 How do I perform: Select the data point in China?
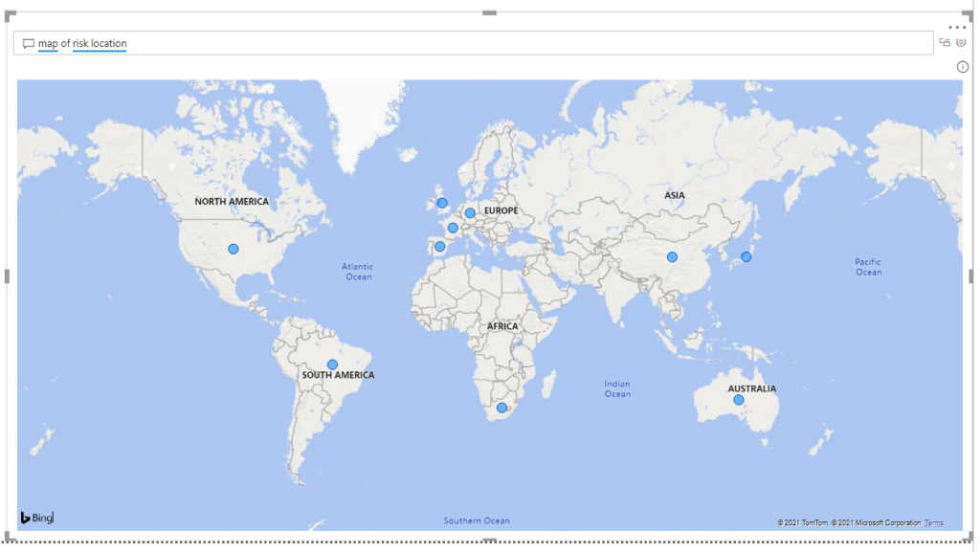[x=672, y=256]
